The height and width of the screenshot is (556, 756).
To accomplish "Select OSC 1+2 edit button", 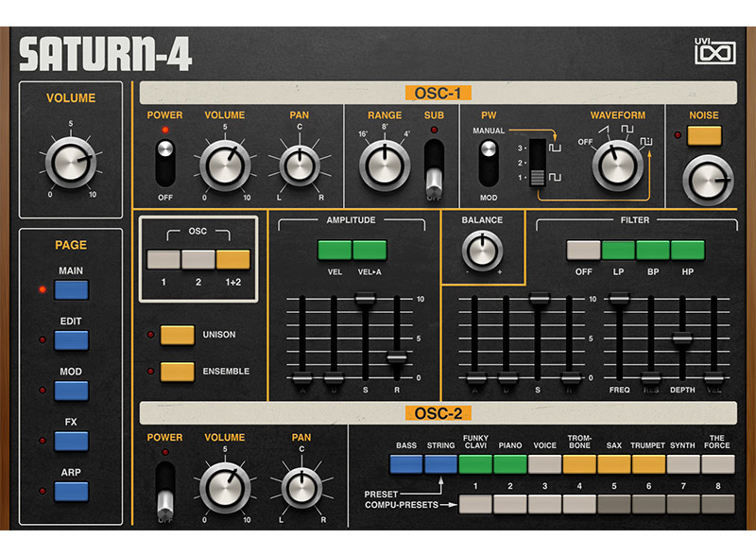I will [233, 260].
